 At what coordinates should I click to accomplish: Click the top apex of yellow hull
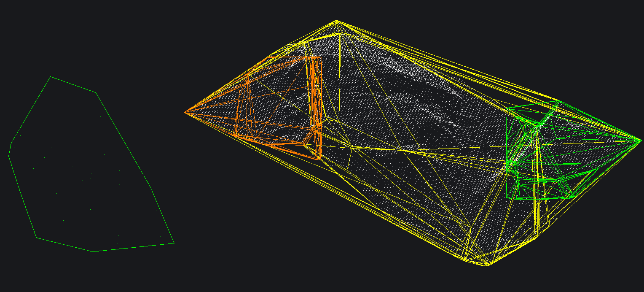336,20
